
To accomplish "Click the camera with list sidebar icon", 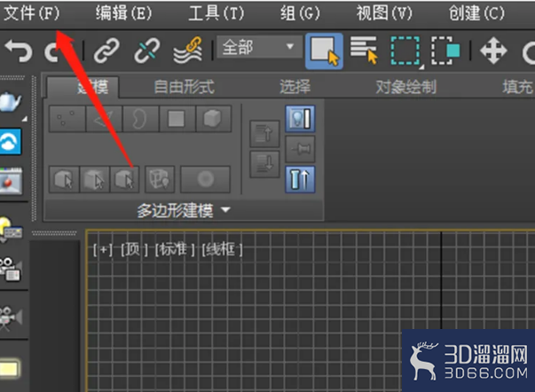I will tap(11, 270).
